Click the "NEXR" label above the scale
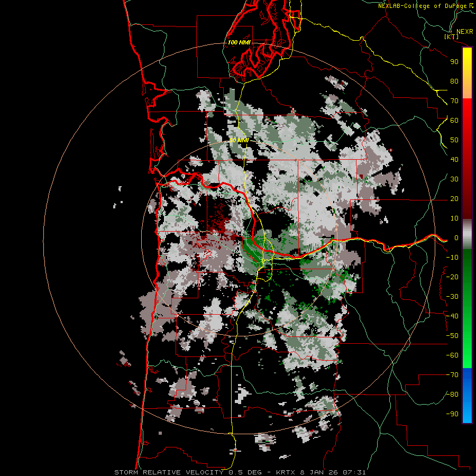This screenshot has width=476, height=476. tap(465, 32)
